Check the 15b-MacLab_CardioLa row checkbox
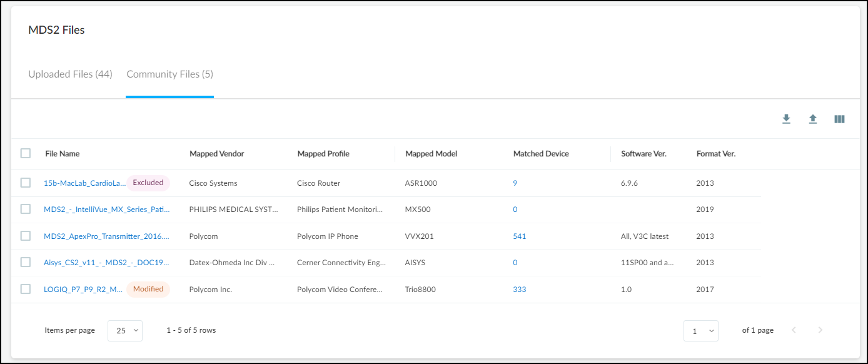Screen dimensions: 868x364 [26, 183]
